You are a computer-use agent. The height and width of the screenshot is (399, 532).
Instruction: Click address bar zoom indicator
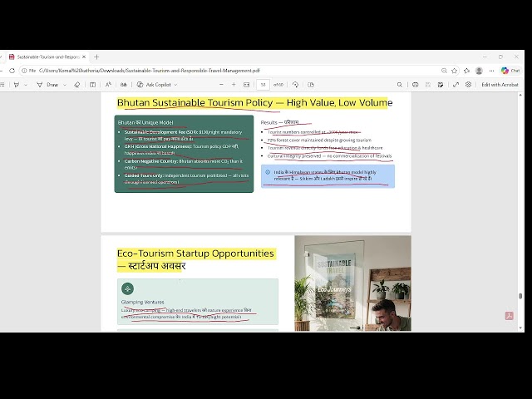pos(444,71)
